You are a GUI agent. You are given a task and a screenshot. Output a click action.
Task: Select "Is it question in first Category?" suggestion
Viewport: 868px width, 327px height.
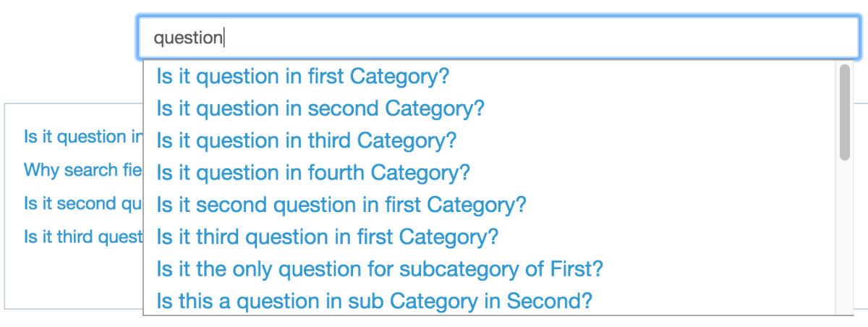click(x=303, y=76)
